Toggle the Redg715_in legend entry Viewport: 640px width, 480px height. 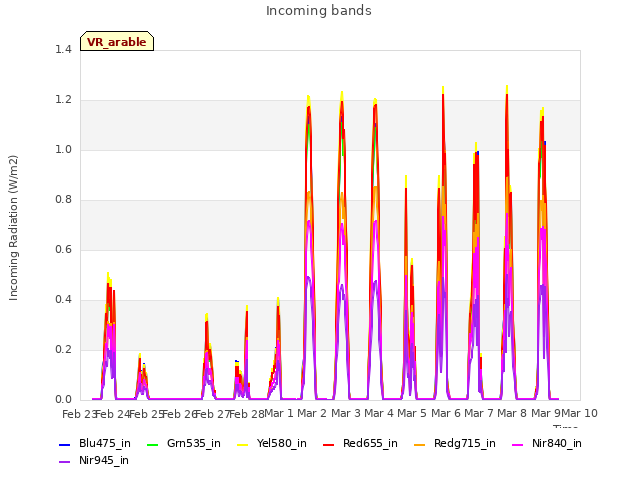455,443
